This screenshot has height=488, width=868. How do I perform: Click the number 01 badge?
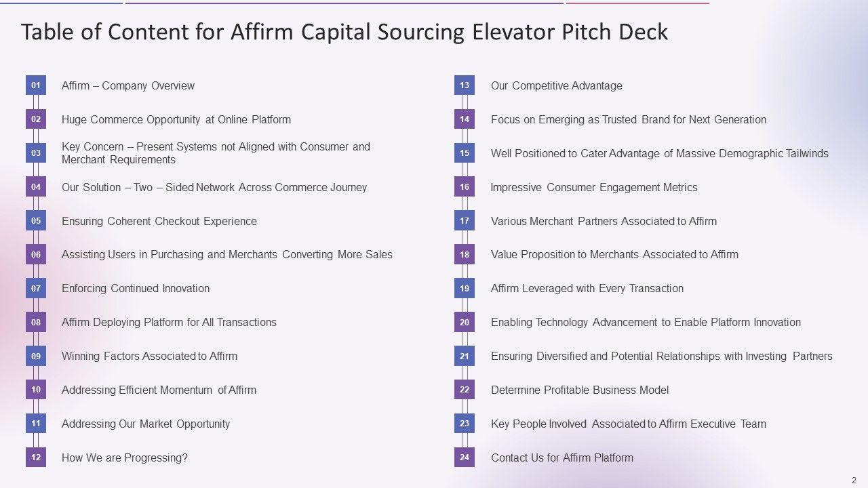(36, 85)
